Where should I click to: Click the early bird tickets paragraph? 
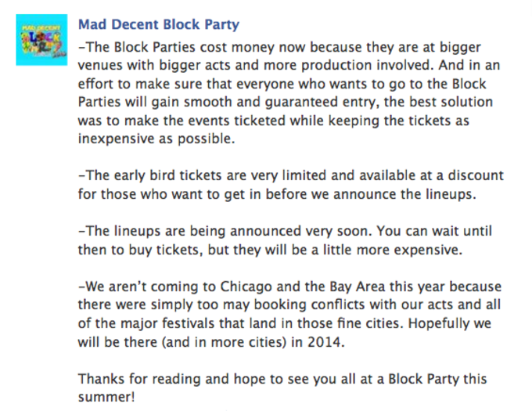(x=291, y=185)
